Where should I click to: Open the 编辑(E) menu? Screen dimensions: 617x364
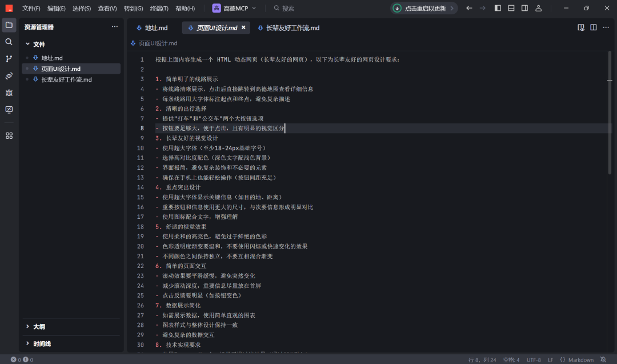[57, 8]
